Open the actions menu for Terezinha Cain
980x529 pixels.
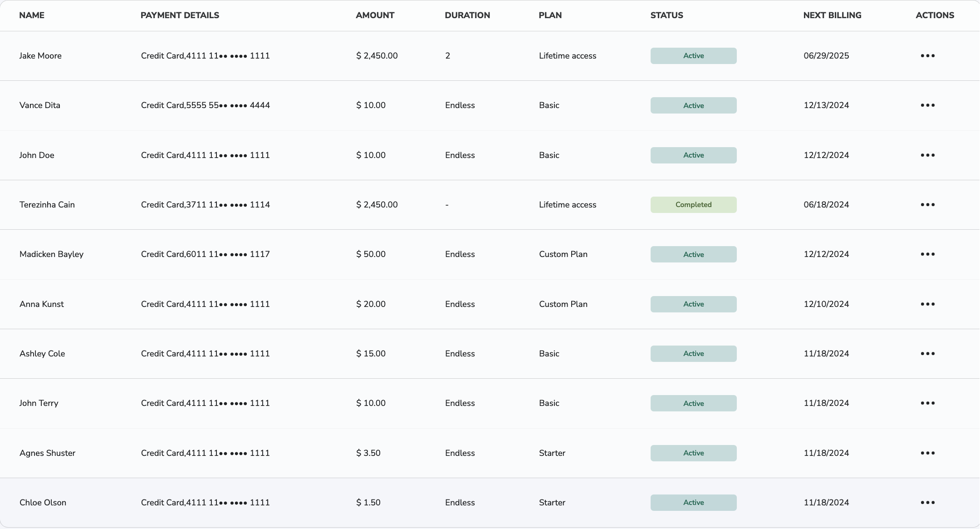pyautogui.click(x=927, y=204)
